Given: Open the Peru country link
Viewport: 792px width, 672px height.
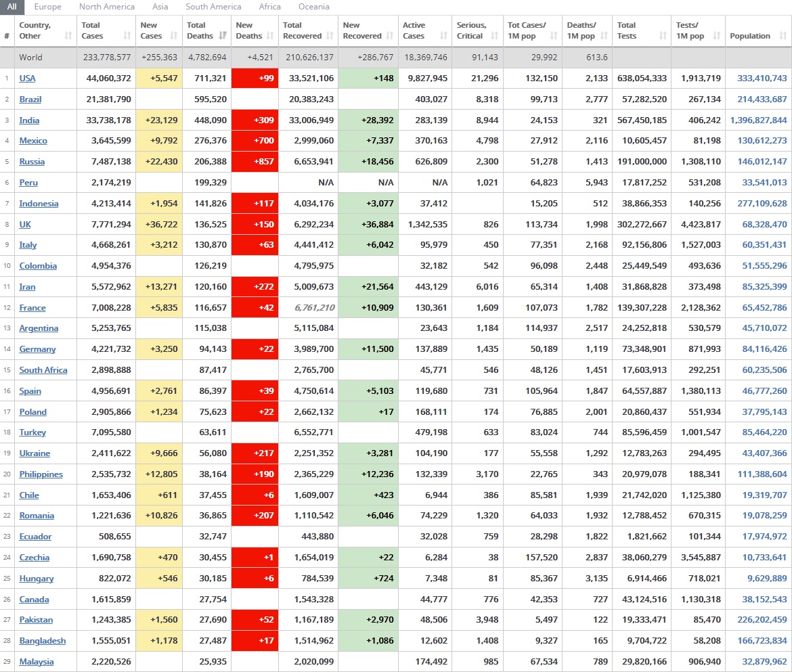Looking at the screenshot, I should coord(28,183).
